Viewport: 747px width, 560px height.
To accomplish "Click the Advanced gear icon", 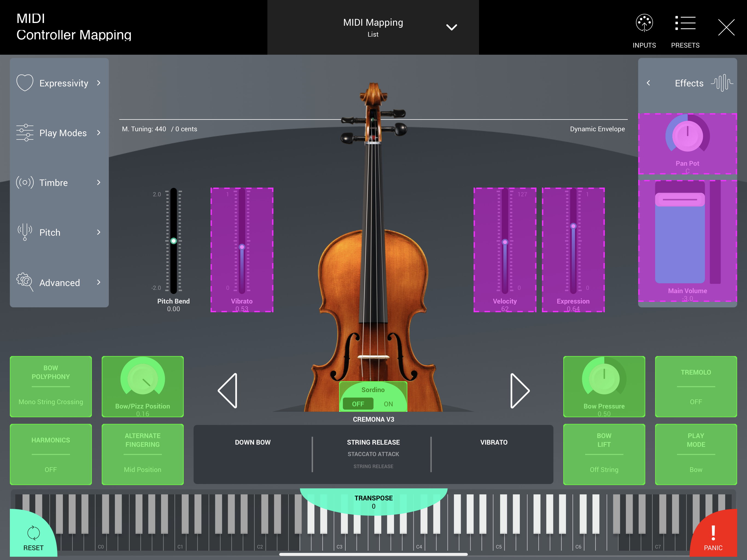I will tap(25, 282).
